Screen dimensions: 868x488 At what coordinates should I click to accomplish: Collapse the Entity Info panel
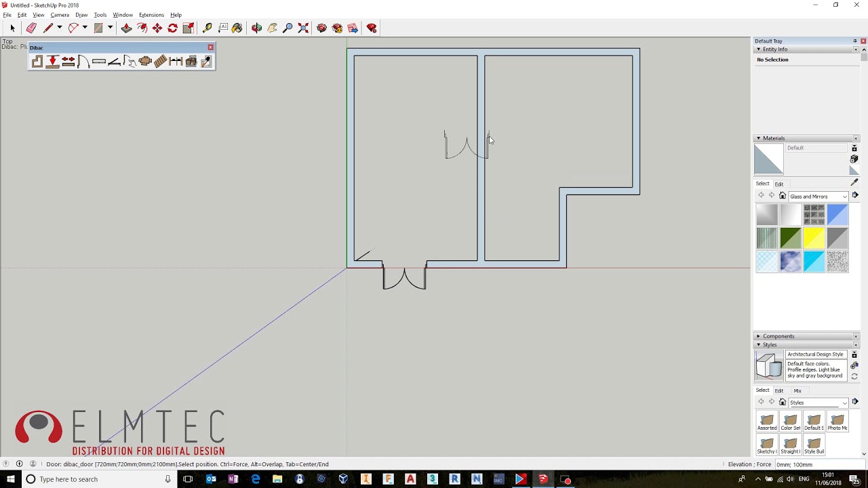[x=758, y=49]
